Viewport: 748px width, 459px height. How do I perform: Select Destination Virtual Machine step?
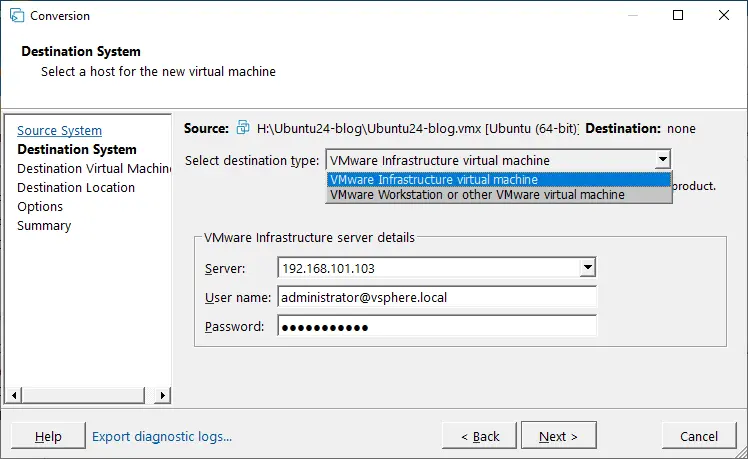click(94, 168)
